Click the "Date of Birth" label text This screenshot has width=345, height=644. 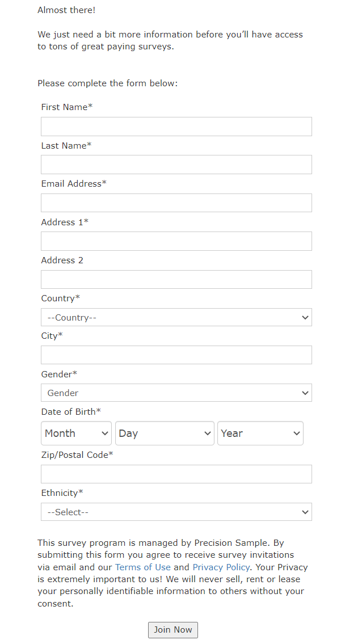click(71, 411)
